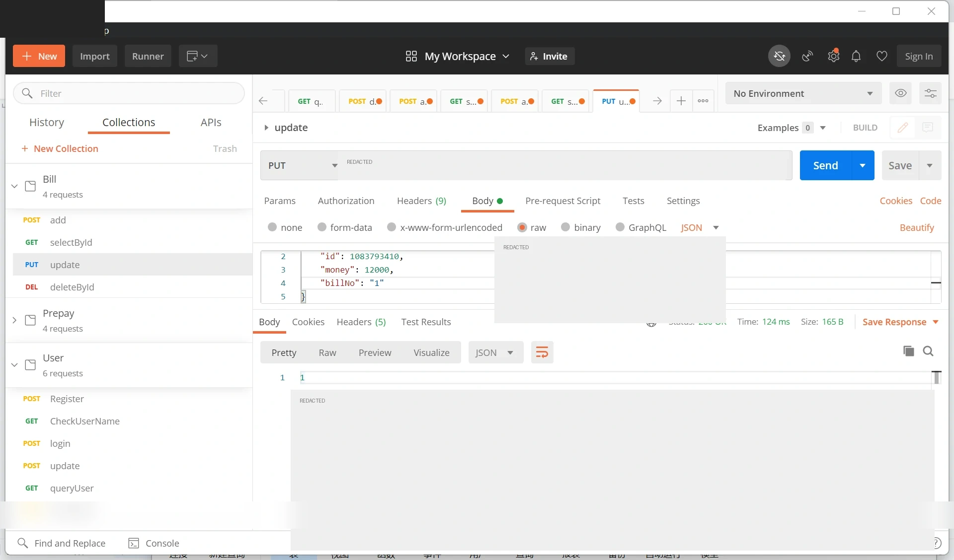Viewport: 954px width, 560px height.
Task: Click the Import button
Action: click(x=94, y=56)
